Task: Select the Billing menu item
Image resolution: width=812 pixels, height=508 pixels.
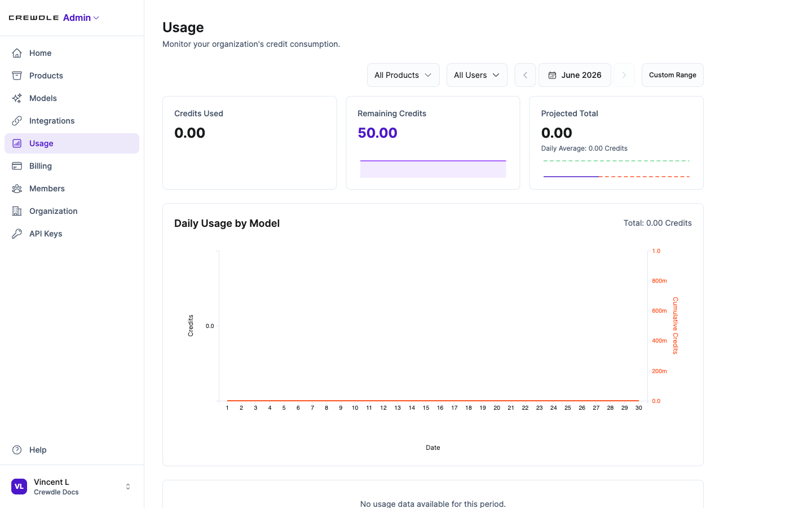Action: point(72,166)
